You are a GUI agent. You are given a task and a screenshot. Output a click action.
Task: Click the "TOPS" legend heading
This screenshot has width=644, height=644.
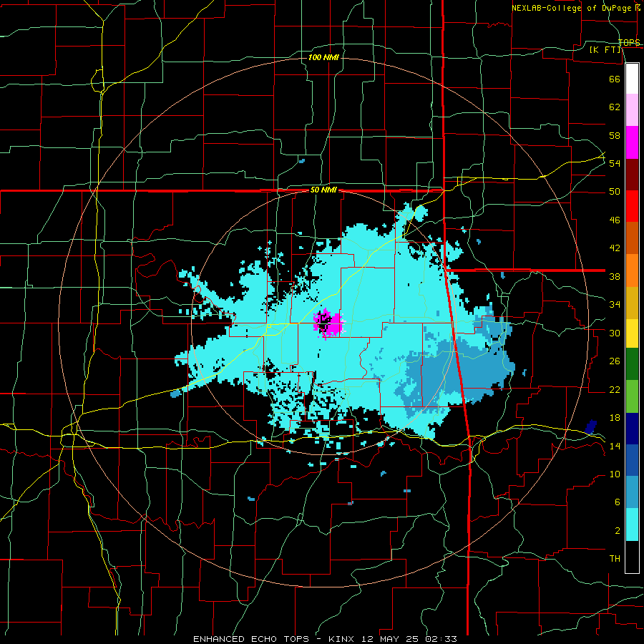click(x=629, y=43)
